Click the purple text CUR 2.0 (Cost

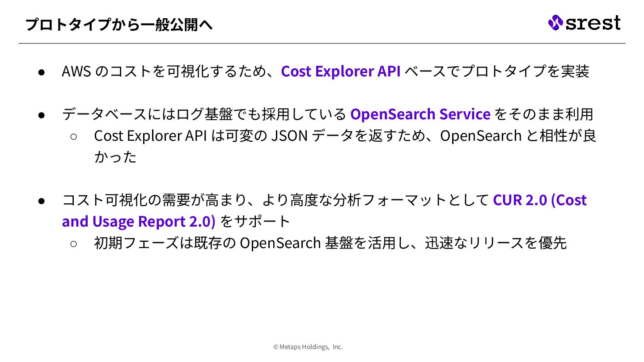[x=540, y=200]
